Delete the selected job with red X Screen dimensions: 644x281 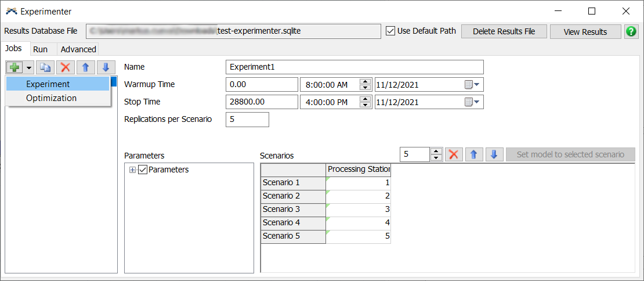(x=66, y=67)
